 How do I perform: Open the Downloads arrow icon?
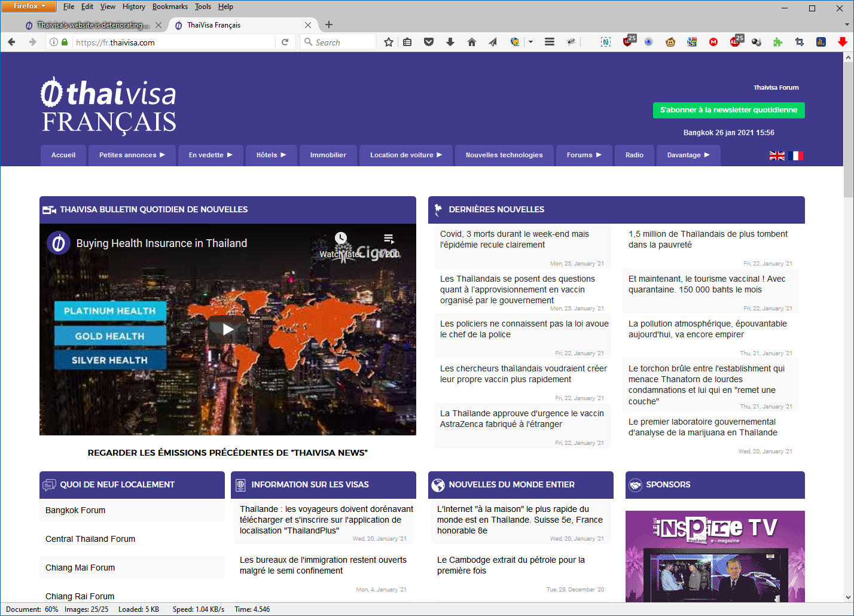coord(450,42)
